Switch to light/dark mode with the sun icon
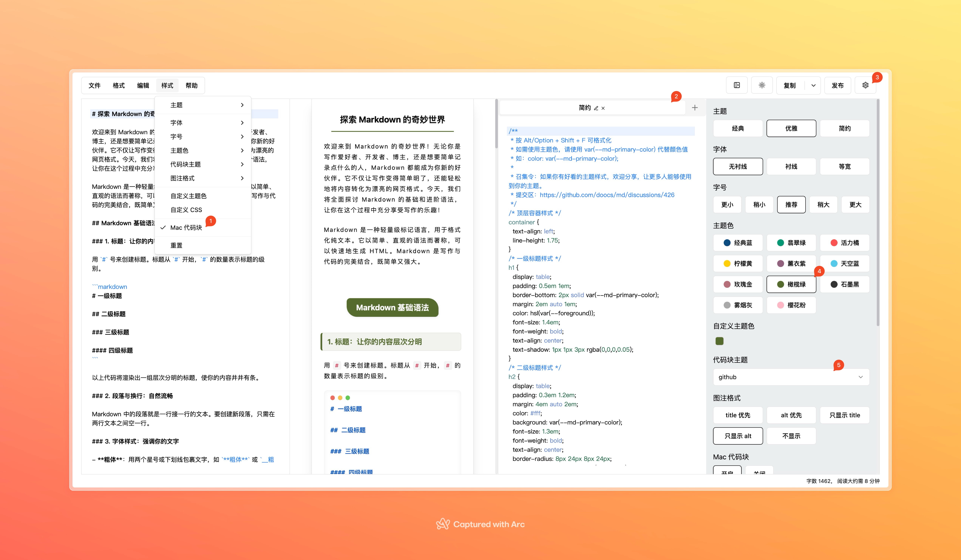 762,85
